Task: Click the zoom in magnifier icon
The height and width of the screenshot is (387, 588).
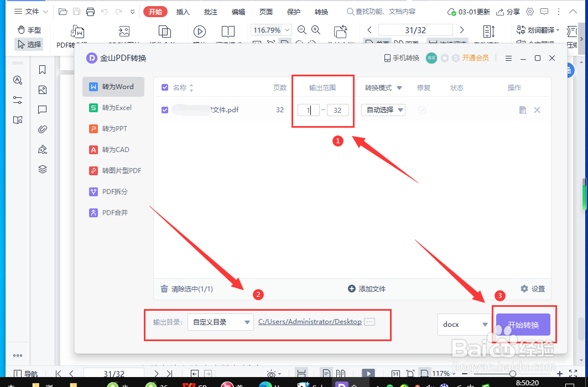Action: pos(316,30)
